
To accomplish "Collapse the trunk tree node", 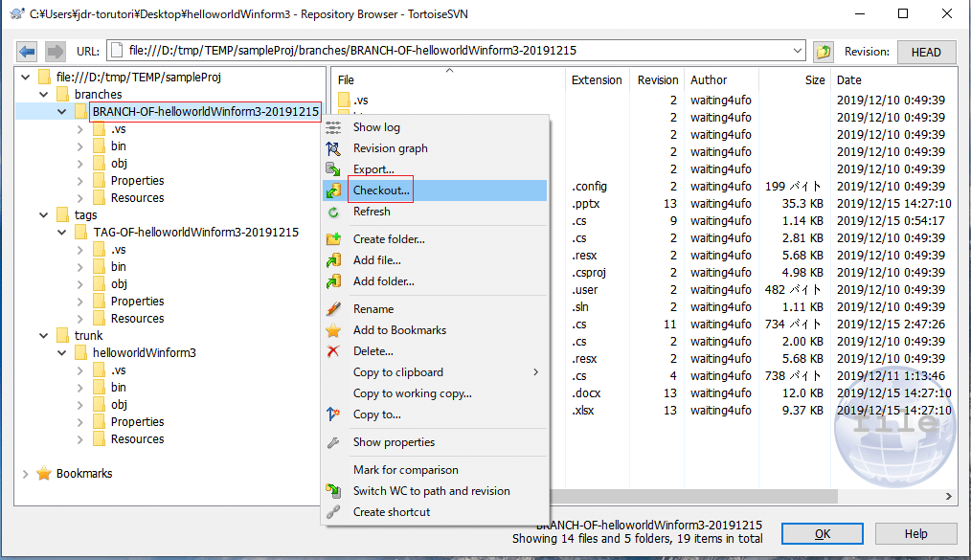I will pos(43,336).
